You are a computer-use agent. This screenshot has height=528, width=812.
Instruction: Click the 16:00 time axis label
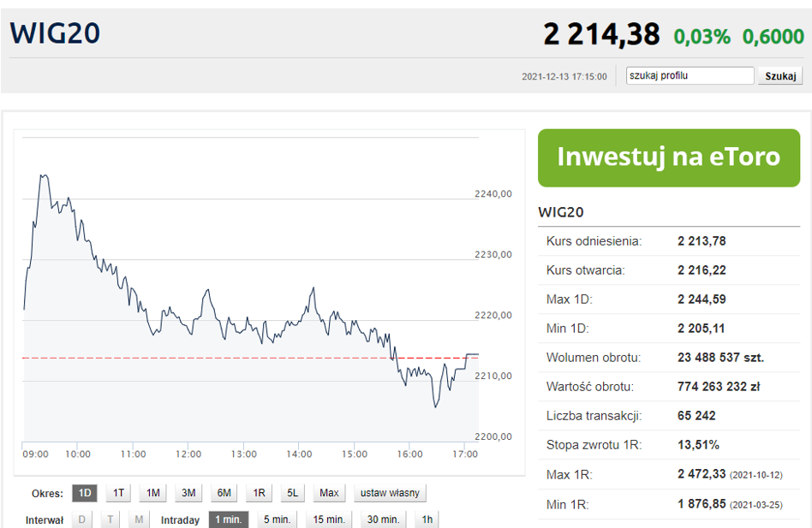[x=409, y=454]
